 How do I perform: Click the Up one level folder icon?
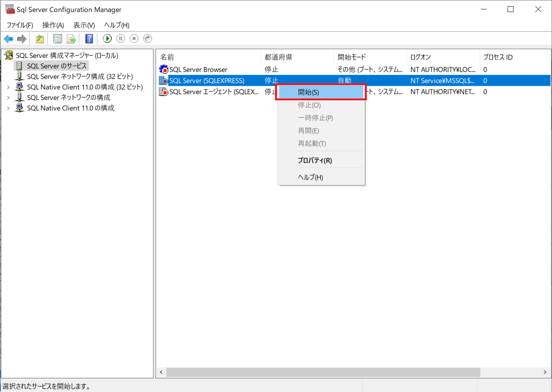coord(40,39)
